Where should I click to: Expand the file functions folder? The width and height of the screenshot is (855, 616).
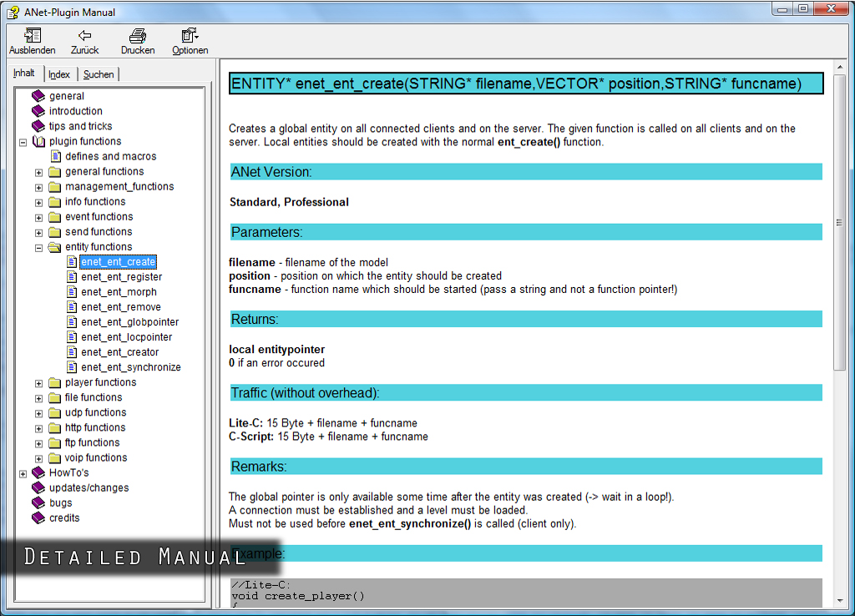coord(38,398)
